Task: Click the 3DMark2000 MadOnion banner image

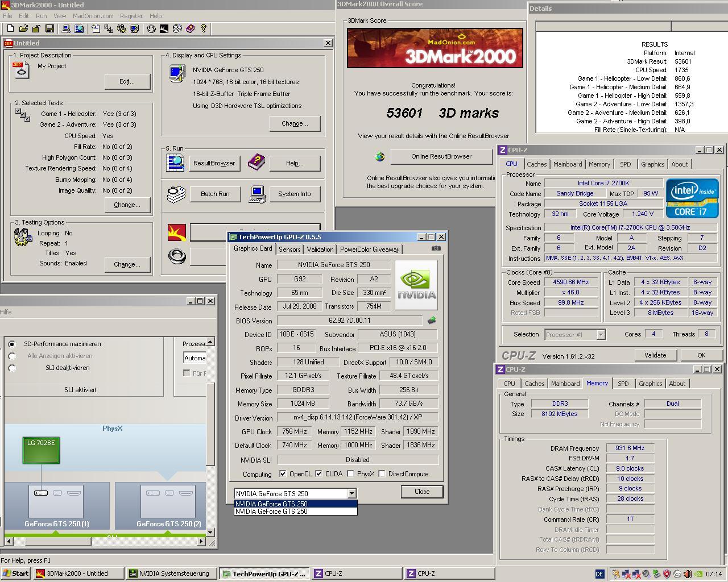Action: point(435,48)
